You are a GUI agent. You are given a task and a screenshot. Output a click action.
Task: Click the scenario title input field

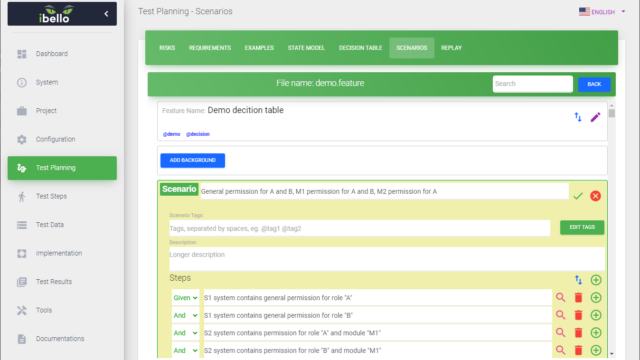(x=384, y=191)
